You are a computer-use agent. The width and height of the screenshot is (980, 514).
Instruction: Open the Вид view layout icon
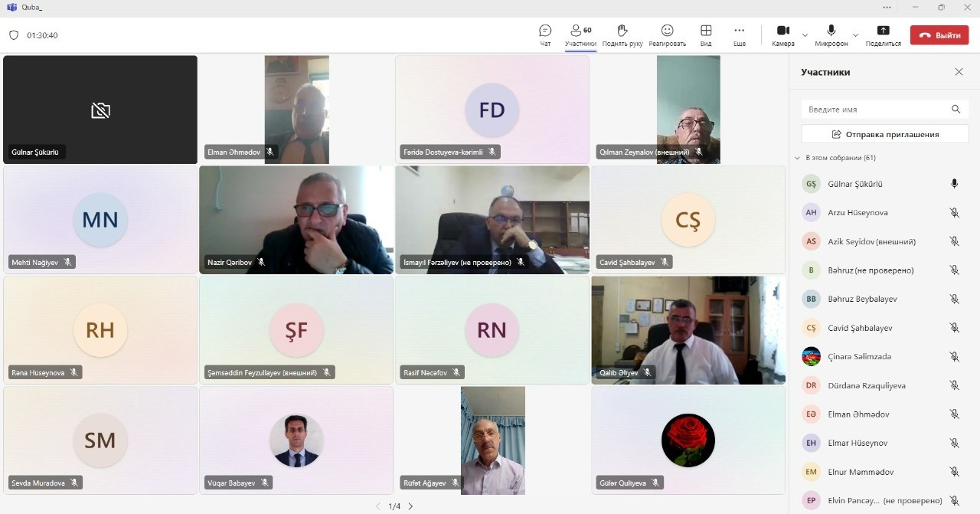(706, 31)
